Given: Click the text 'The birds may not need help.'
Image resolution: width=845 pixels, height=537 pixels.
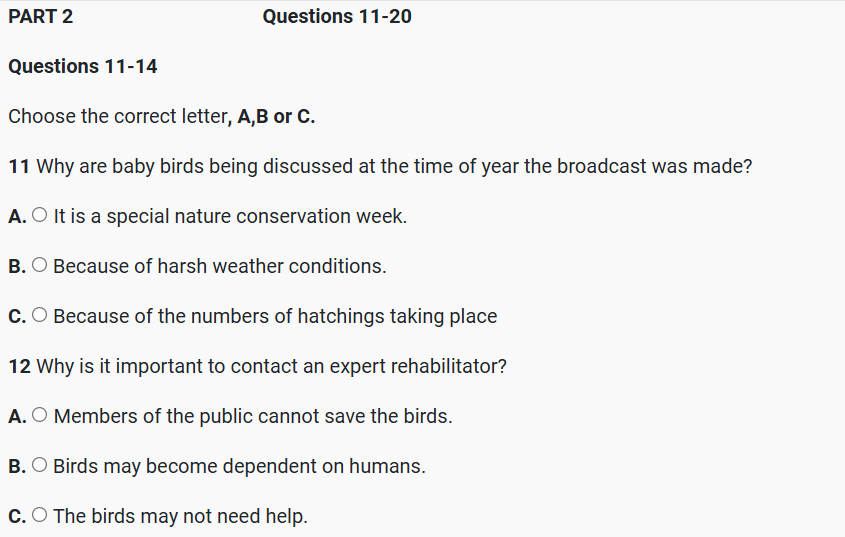Looking at the screenshot, I should tap(180, 516).
